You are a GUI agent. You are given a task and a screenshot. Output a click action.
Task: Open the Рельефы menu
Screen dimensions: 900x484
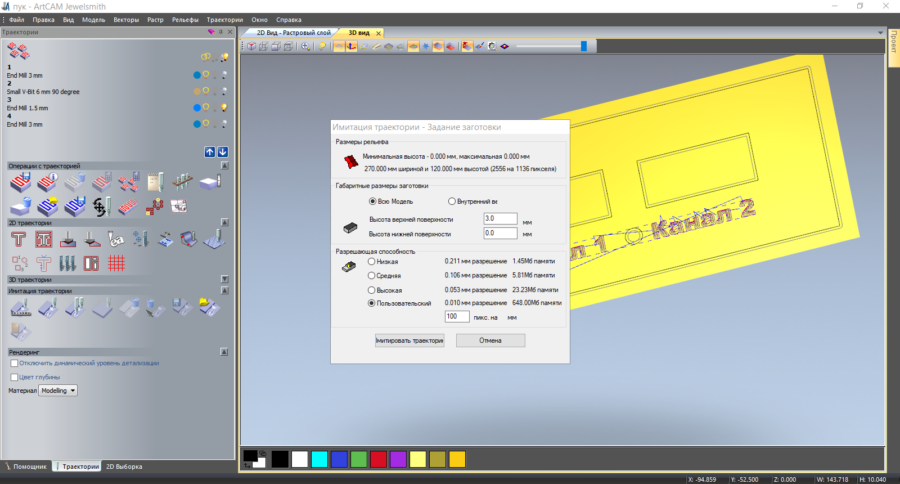[185, 20]
